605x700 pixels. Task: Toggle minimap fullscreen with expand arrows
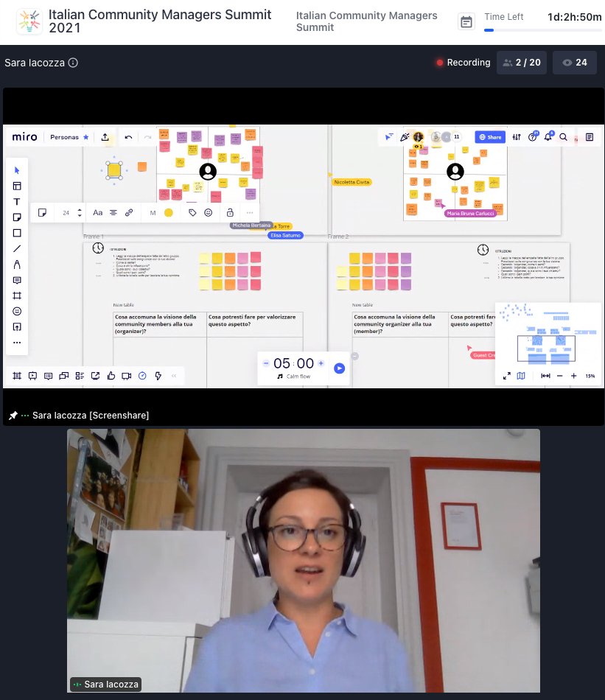507,376
